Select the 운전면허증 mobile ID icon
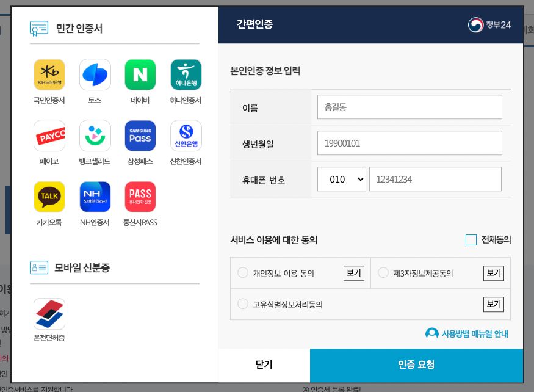The image size is (534, 392). [x=49, y=314]
